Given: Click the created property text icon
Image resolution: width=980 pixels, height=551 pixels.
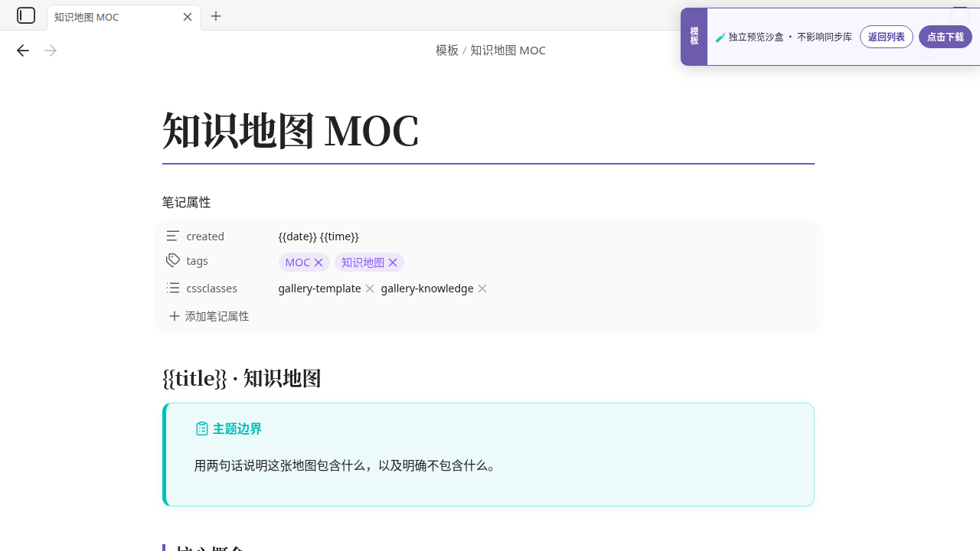Looking at the screenshot, I should pos(173,236).
